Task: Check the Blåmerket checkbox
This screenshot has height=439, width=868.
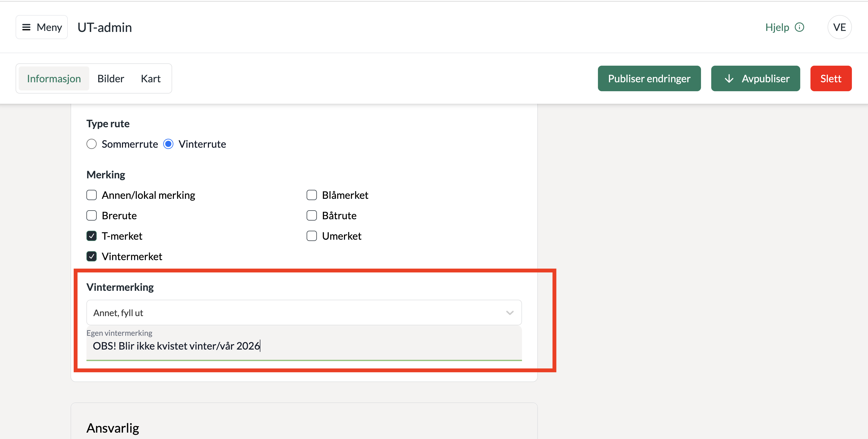Action: coord(312,195)
